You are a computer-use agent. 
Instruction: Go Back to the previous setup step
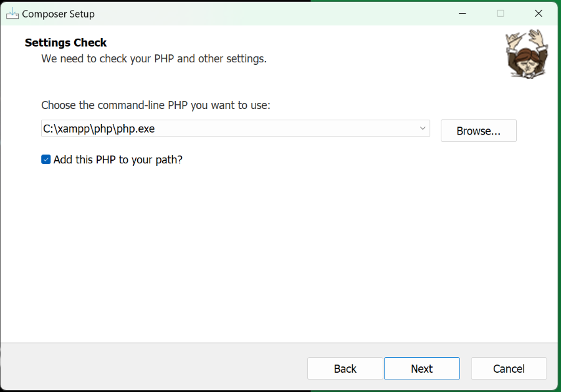tap(345, 368)
